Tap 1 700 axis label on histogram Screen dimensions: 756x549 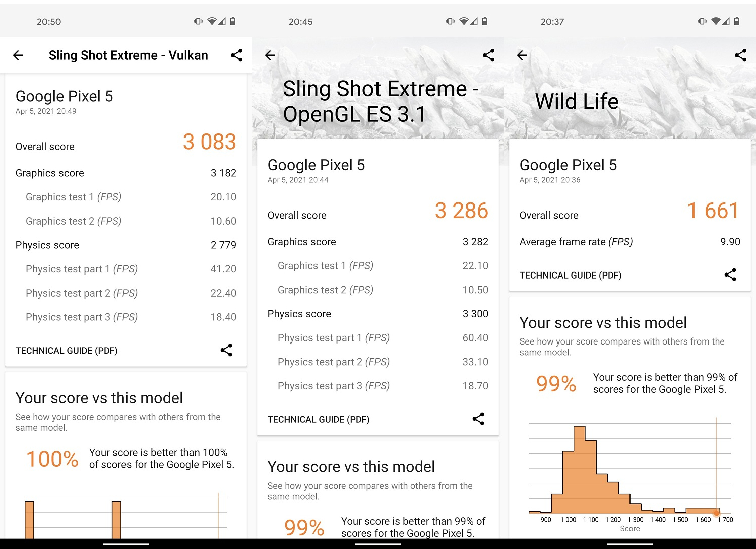726,520
